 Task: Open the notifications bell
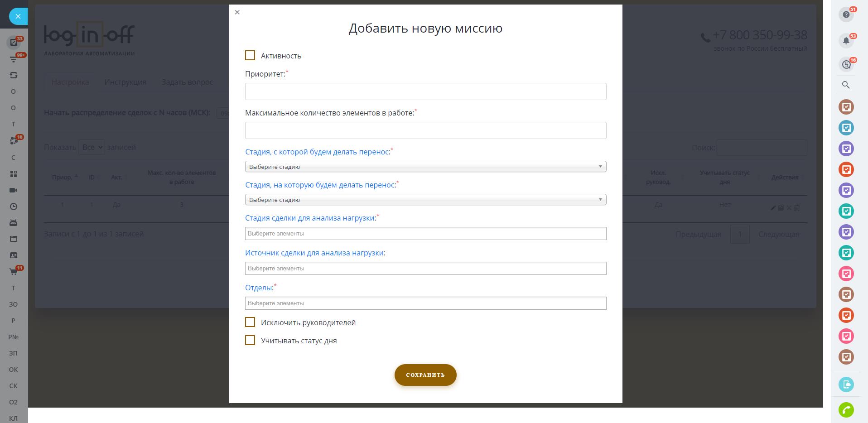point(846,41)
